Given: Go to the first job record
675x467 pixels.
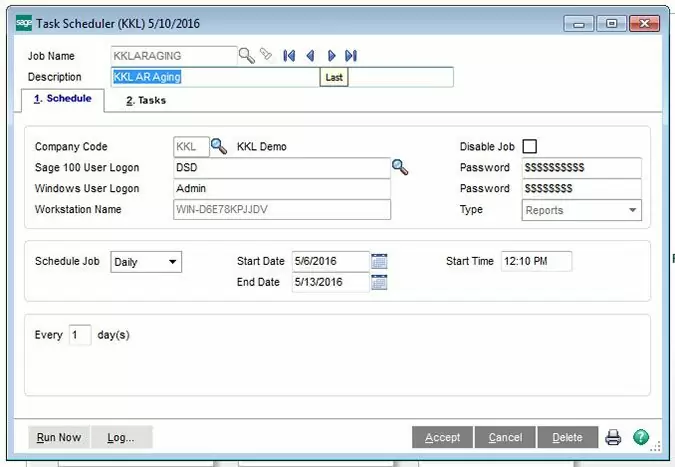Looking at the screenshot, I should (x=289, y=56).
